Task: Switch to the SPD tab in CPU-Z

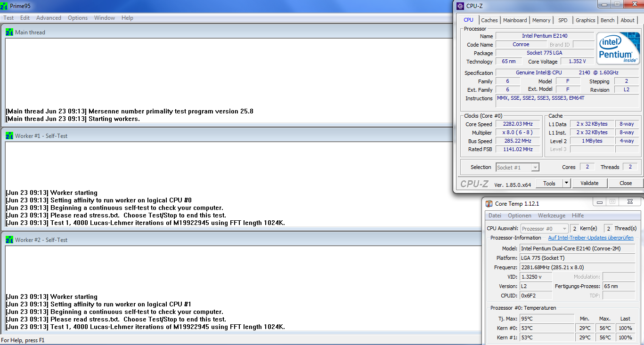Action: pos(563,20)
